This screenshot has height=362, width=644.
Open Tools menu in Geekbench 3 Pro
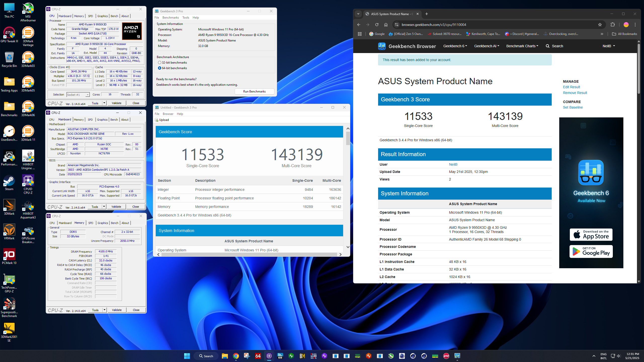tap(186, 18)
